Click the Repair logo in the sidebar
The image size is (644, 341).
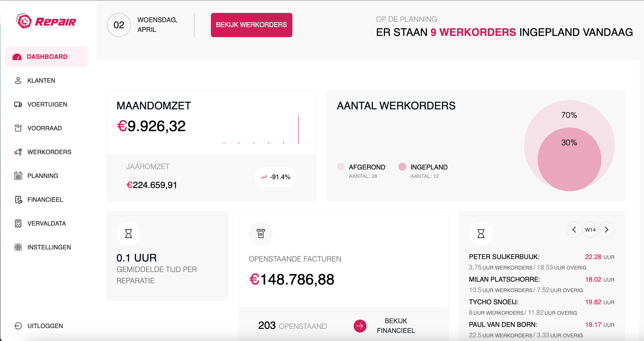46,21
